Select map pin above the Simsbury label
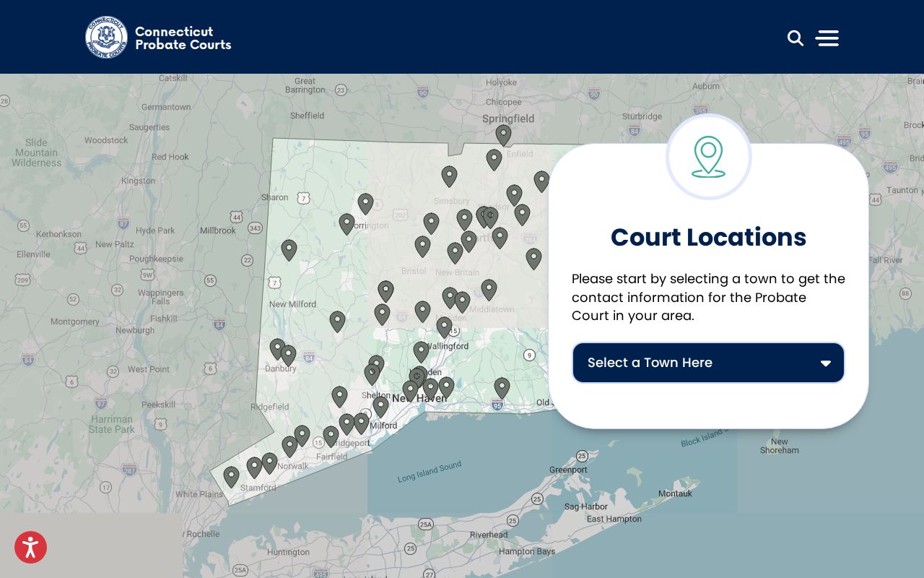The height and width of the screenshot is (578, 924). coord(449,176)
